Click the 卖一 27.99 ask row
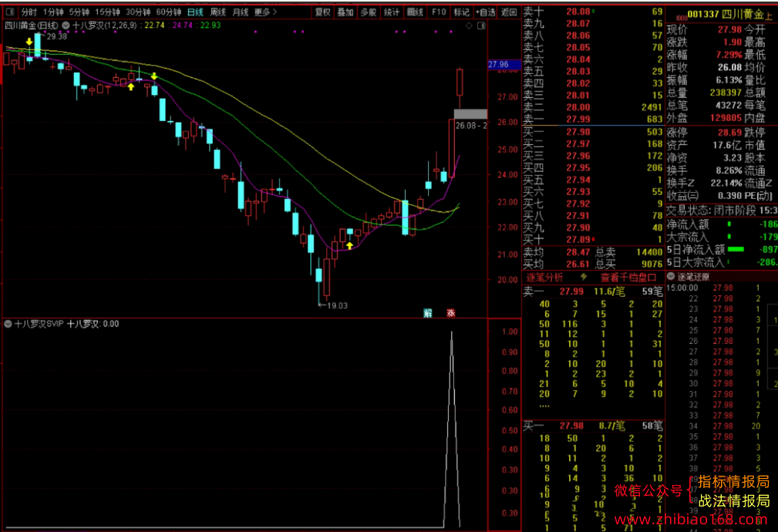The image size is (778, 532). tap(593, 119)
